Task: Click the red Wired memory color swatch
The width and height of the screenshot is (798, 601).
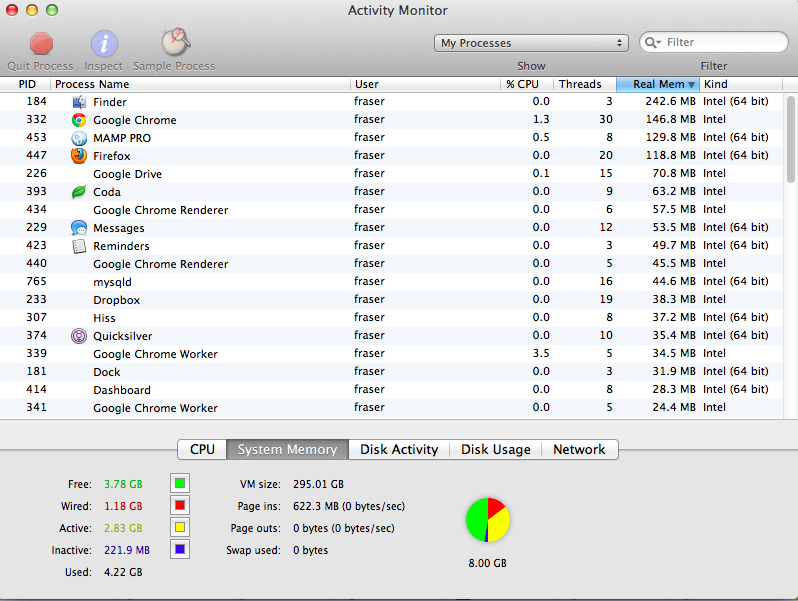Action: click(x=180, y=505)
